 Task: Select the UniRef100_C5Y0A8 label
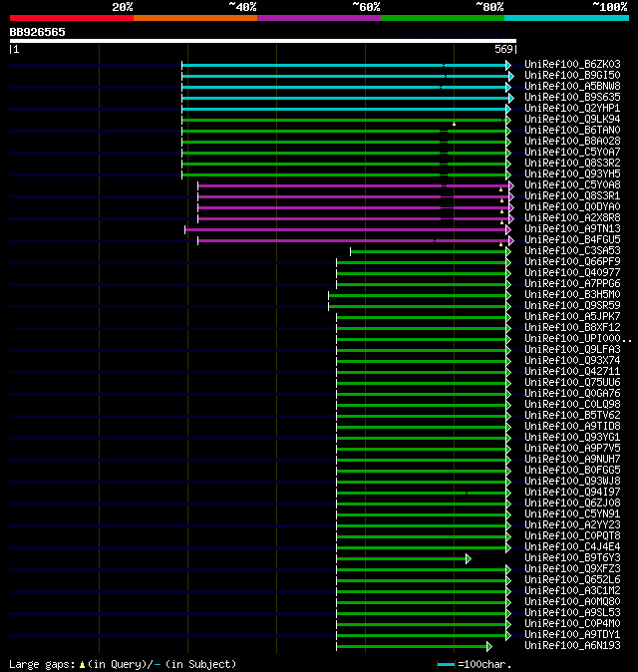[572, 185]
